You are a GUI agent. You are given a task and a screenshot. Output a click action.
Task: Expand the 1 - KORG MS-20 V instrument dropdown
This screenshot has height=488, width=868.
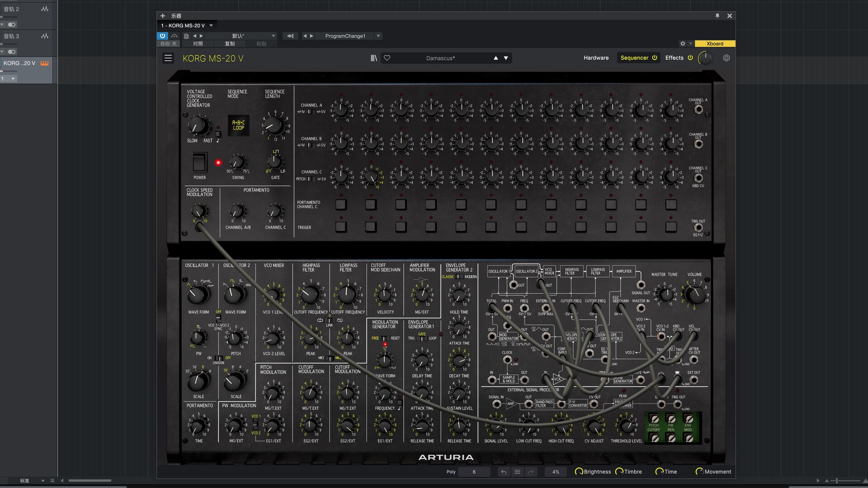click(x=211, y=25)
